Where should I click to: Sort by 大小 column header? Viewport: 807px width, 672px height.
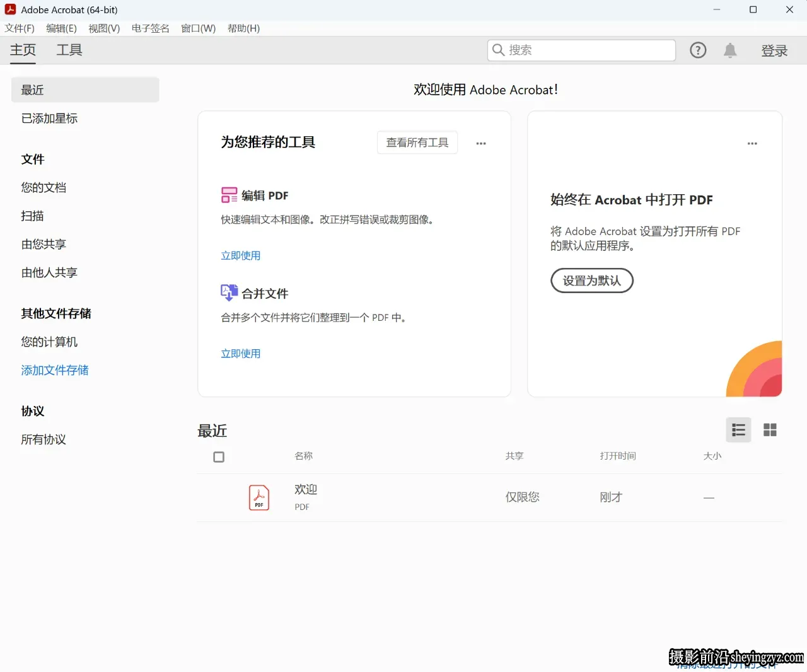(712, 456)
